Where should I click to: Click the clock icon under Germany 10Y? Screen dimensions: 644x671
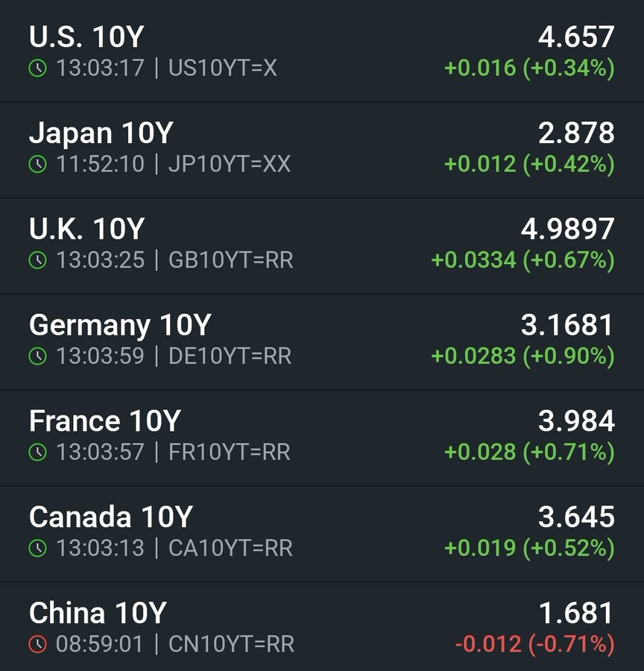click(x=38, y=356)
